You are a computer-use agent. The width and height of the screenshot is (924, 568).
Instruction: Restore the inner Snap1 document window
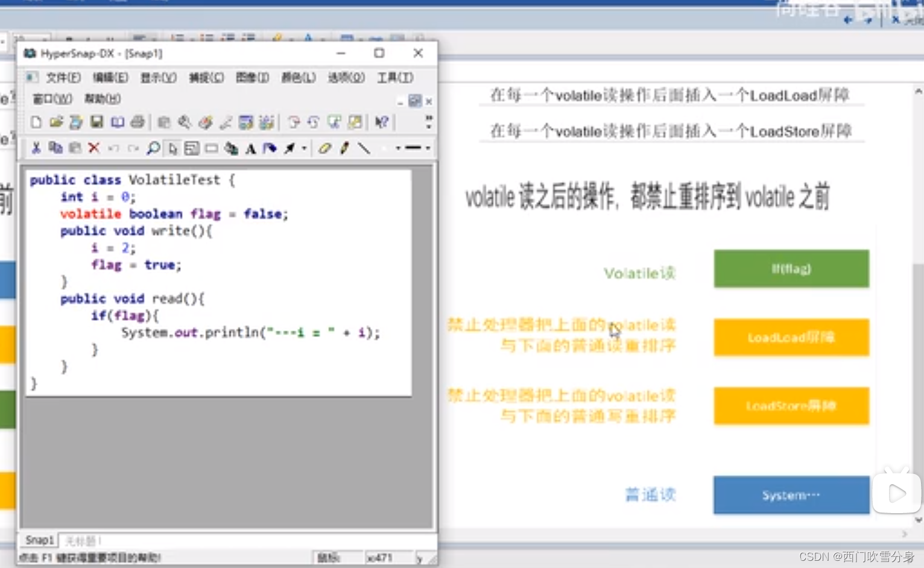click(415, 101)
